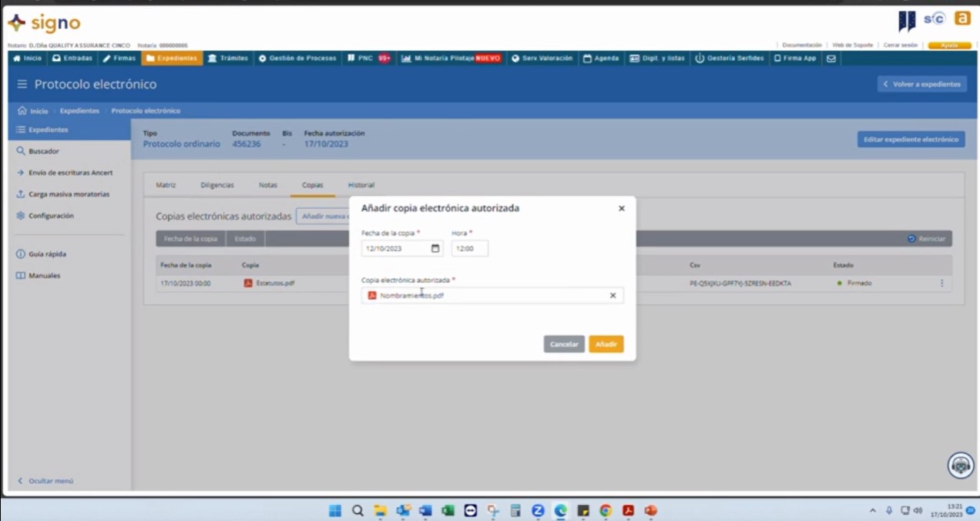Click the Hora time input field
The image size is (980, 521).
click(469, 248)
